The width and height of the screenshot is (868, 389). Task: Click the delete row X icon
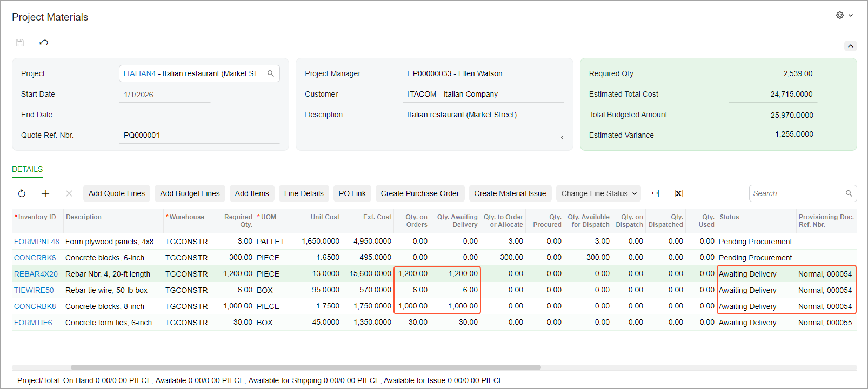(x=69, y=193)
